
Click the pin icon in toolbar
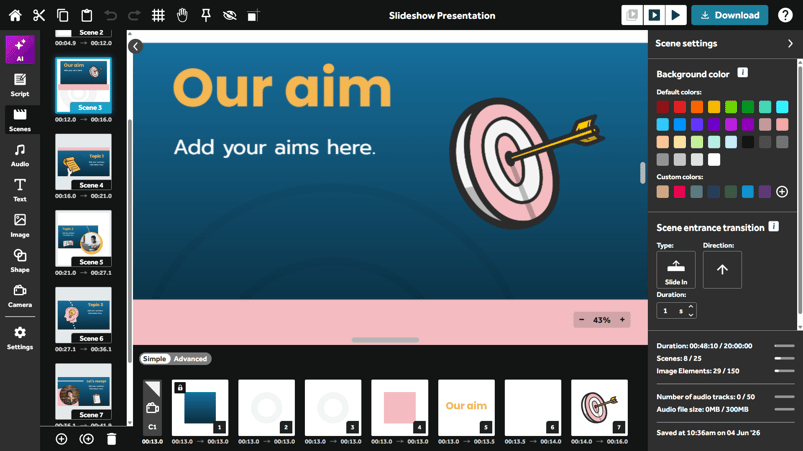pos(206,15)
